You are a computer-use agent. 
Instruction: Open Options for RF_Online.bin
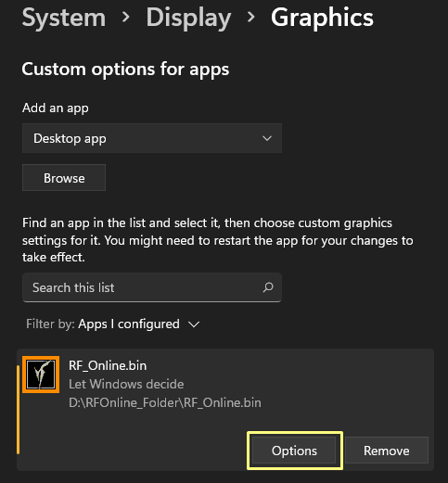click(294, 451)
